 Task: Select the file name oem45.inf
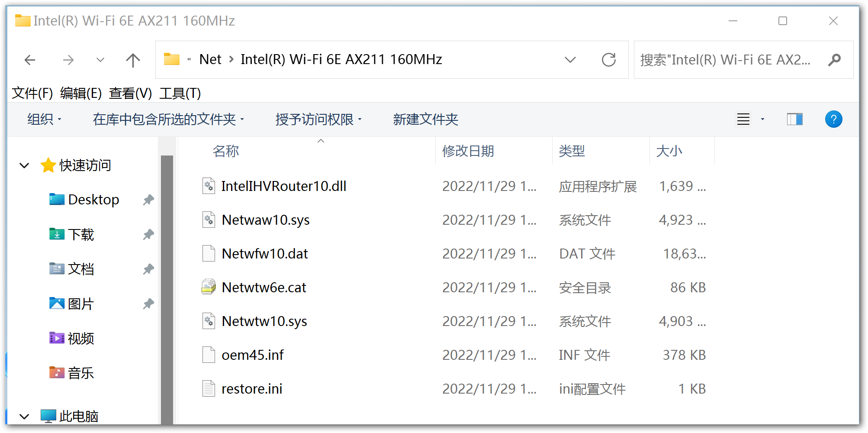pos(253,355)
